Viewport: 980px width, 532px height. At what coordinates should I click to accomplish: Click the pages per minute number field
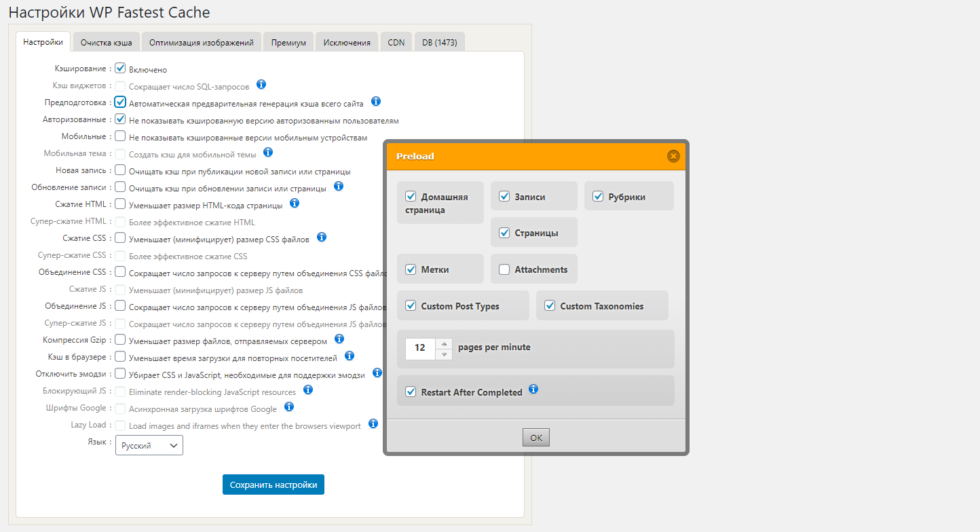coord(421,348)
